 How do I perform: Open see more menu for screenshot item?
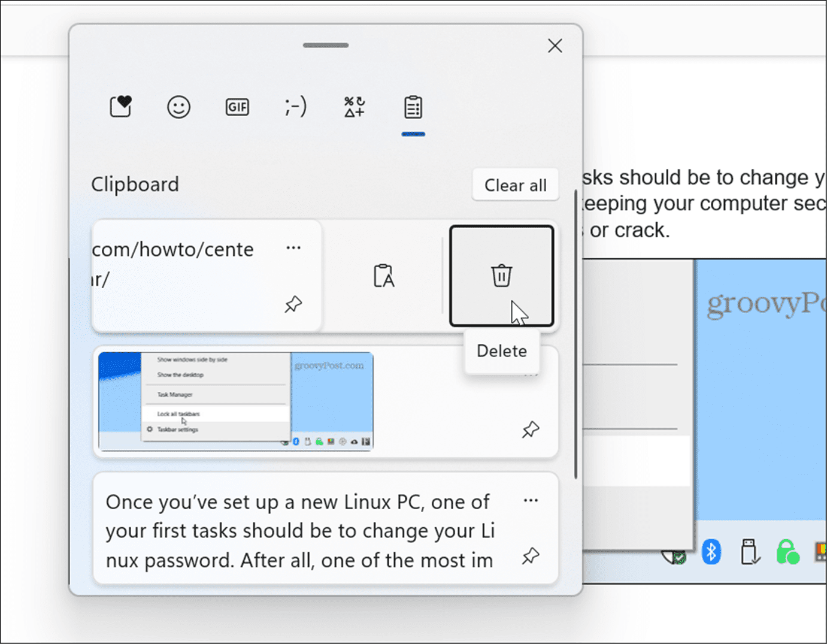[531, 371]
